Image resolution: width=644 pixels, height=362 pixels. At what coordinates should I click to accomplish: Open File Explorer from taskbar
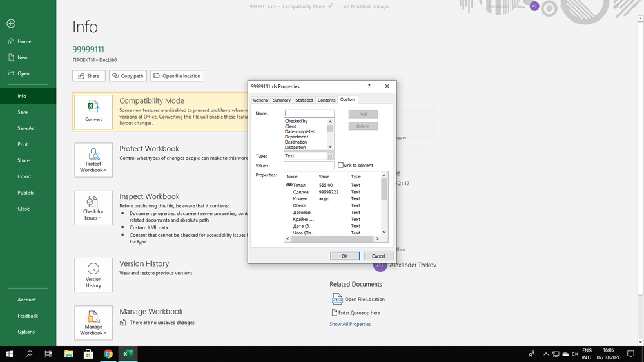coord(68,354)
